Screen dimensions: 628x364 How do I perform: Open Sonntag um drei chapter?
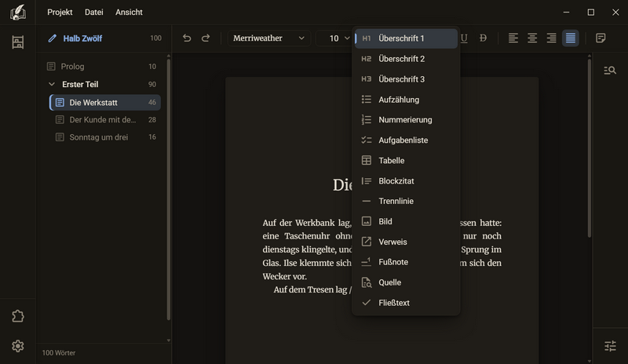[105, 137]
